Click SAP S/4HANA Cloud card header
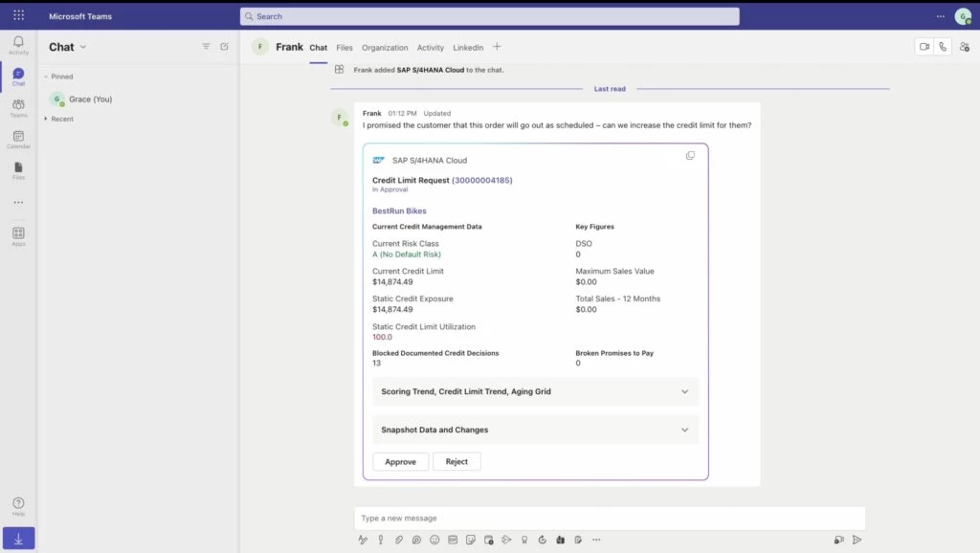Viewport: 980px width, 553px height. pos(430,160)
